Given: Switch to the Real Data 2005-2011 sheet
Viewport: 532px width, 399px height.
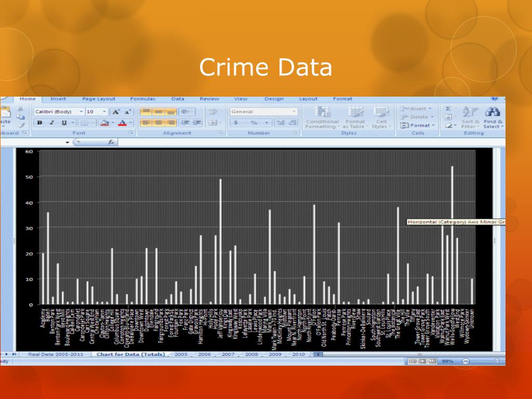Looking at the screenshot, I should 55,354.
